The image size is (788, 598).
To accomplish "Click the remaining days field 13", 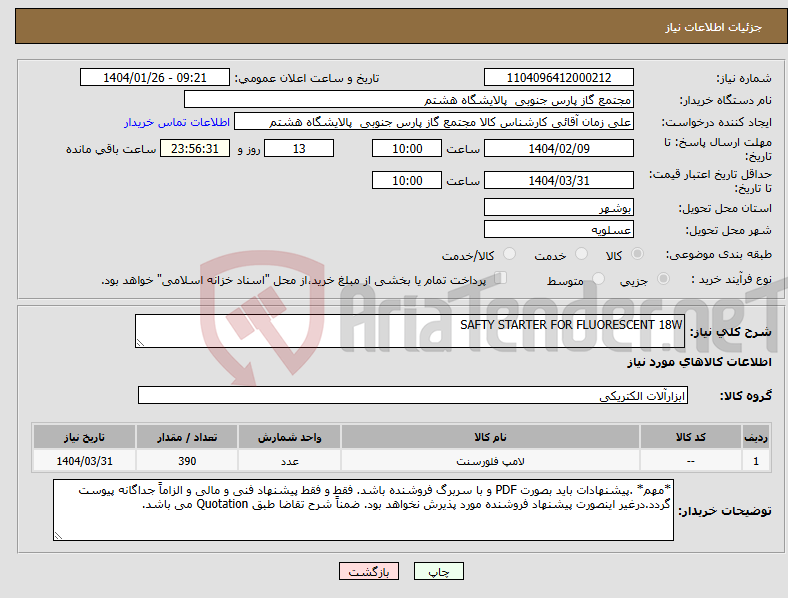I will (x=299, y=148).
